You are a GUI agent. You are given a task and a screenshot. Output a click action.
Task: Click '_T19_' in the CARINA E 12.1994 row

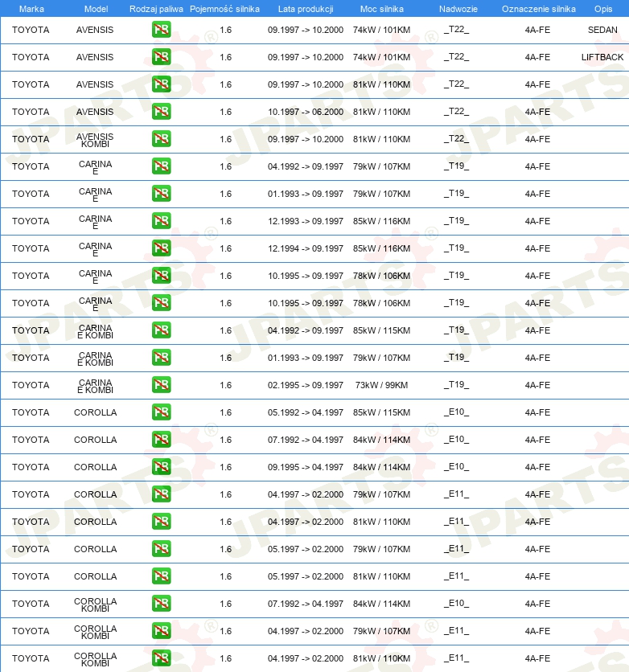(x=456, y=248)
